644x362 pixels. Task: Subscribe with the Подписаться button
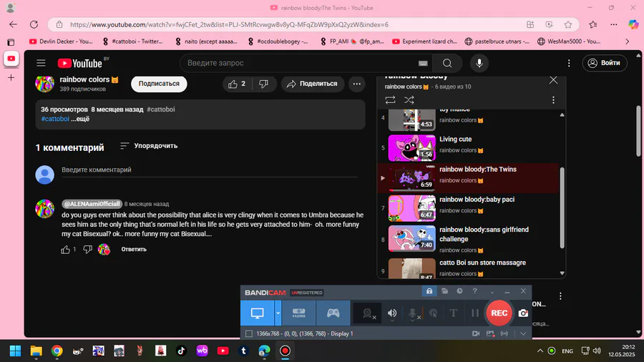pyautogui.click(x=159, y=84)
